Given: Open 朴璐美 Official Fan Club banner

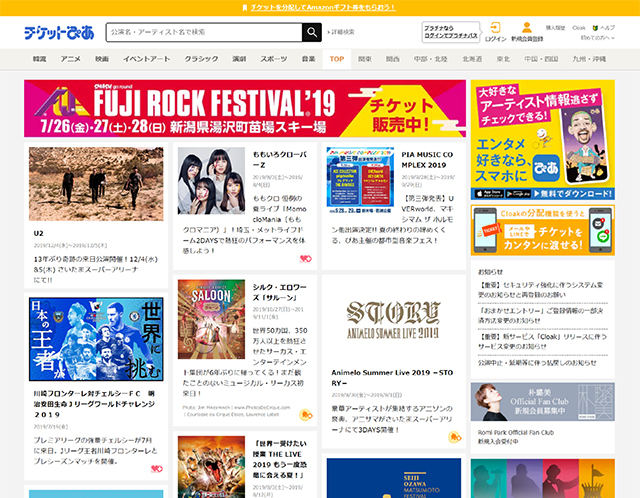Looking at the screenshot, I should tap(542, 402).
